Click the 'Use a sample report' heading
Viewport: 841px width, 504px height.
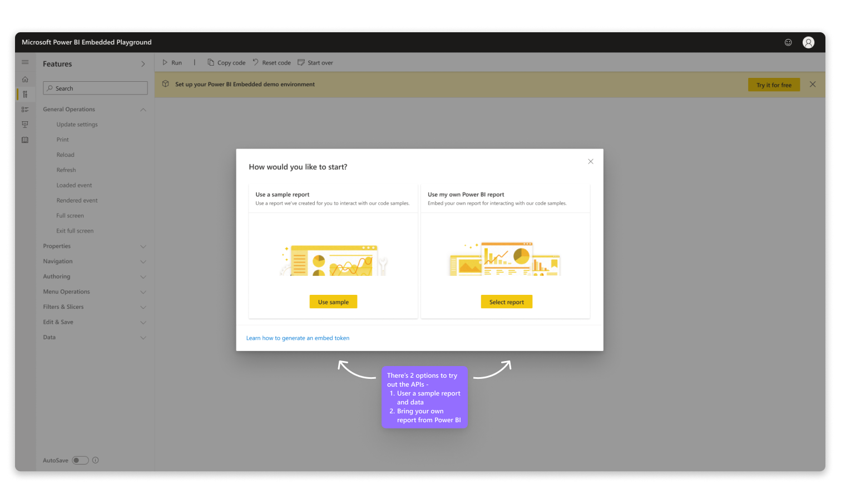pos(283,195)
